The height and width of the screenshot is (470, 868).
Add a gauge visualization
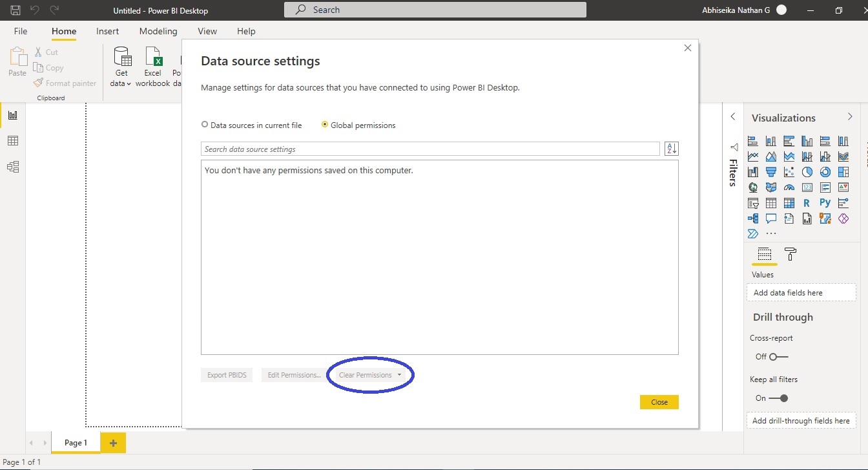point(789,187)
